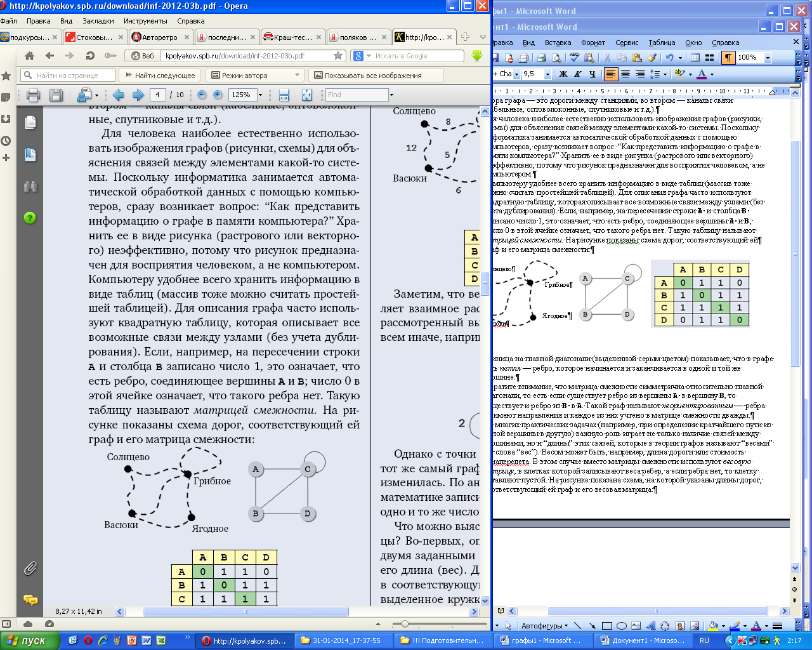Click 'Найти на странице' search field
Viewport: 812px width, 650px height.
(67, 76)
